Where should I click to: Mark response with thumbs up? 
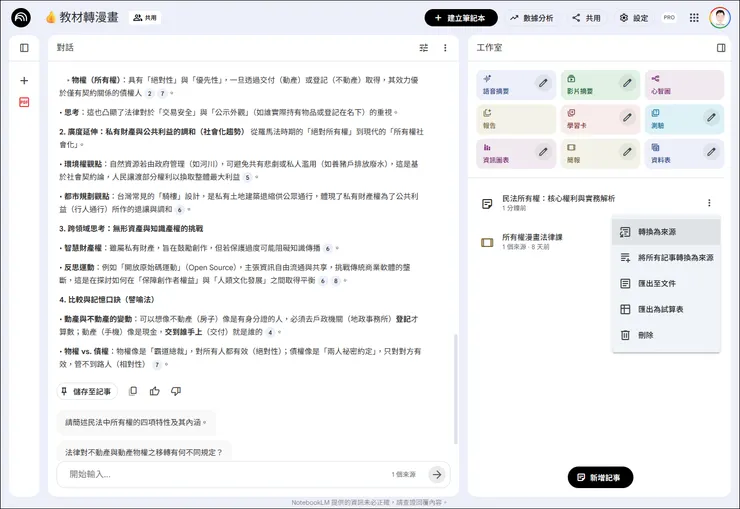point(154,391)
